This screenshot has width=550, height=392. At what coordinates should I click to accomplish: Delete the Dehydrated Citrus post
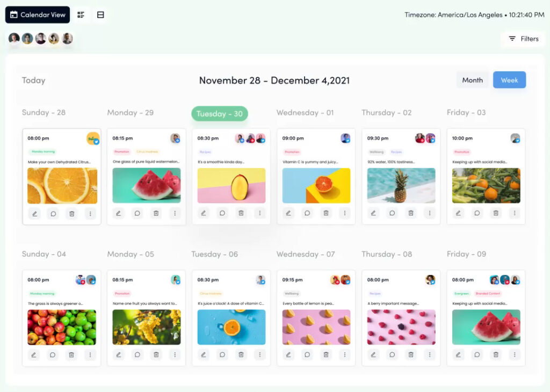coord(72,214)
